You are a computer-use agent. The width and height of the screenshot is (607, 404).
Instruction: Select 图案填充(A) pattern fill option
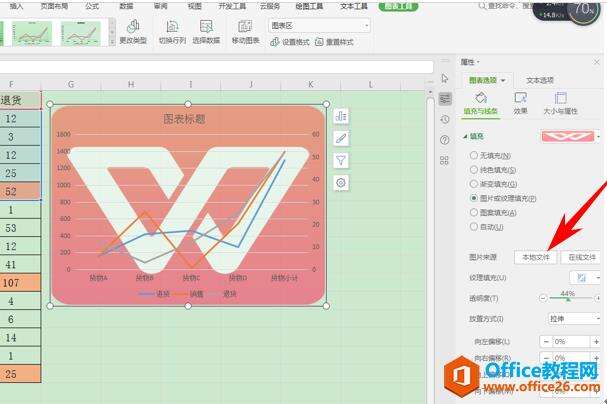473,212
